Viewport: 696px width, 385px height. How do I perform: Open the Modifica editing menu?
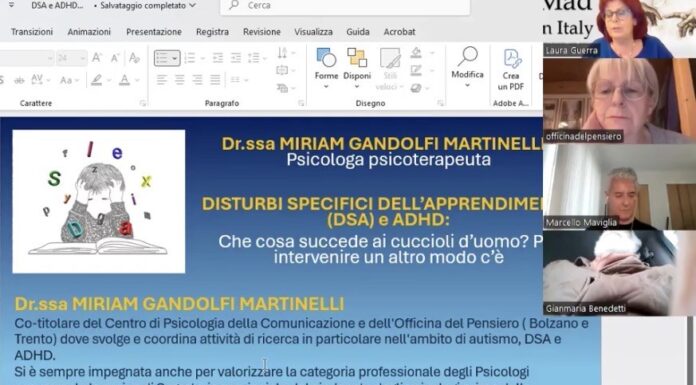pyautogui.click(x=467, y=67)
